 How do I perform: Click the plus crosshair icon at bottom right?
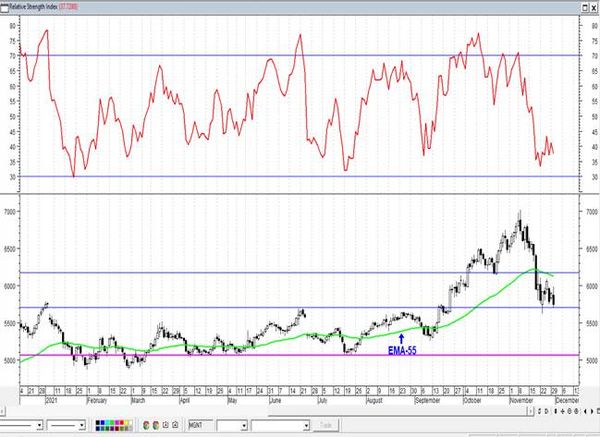pyautogui.click(x=562, y=411)
